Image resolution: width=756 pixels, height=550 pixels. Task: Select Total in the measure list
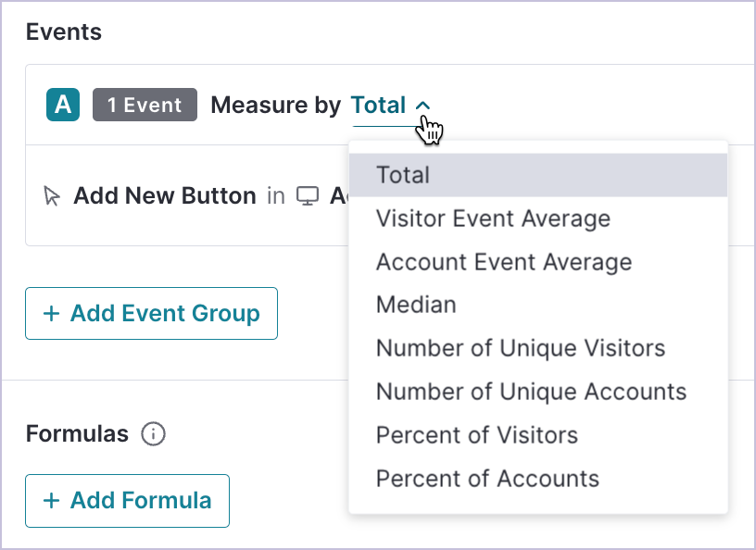[x=538, y=175]
